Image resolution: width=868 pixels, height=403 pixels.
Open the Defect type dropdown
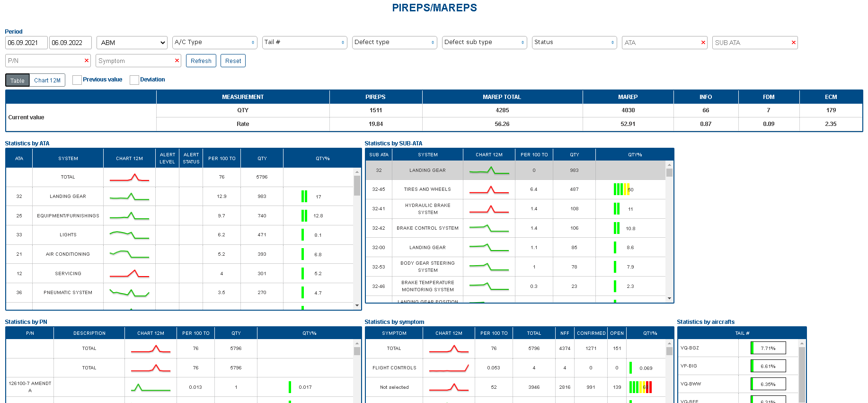tap(395, 42)
